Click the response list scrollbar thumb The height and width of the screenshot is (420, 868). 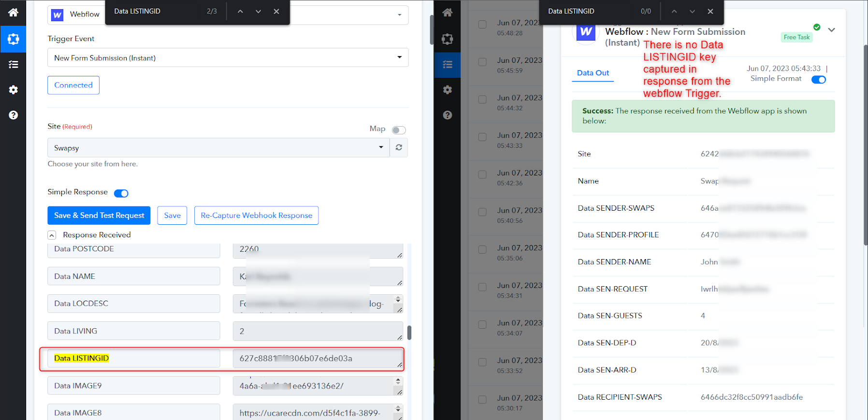click(409, 333)
